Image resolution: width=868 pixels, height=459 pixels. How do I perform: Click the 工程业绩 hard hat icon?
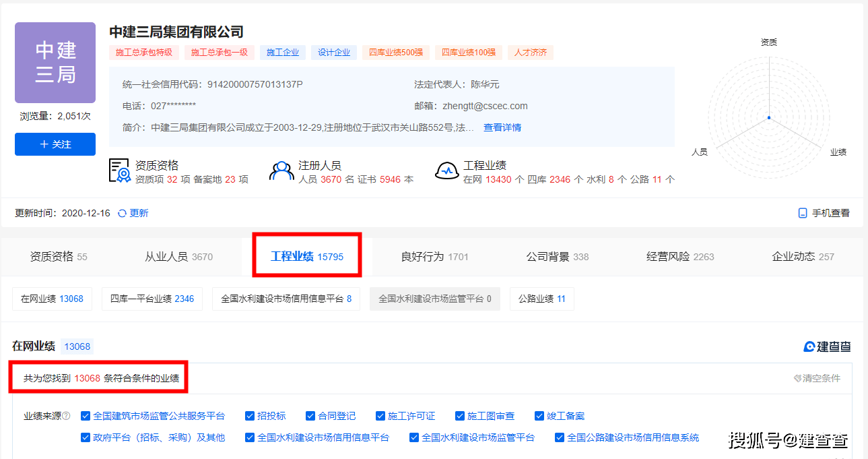[446, 171]
